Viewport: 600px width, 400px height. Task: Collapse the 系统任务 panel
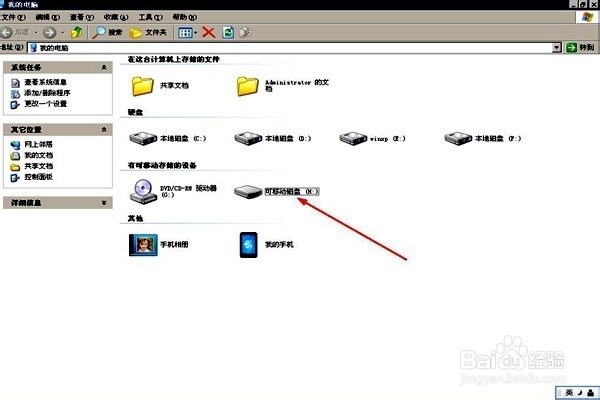pyautogui.click(x=104, y=67)
